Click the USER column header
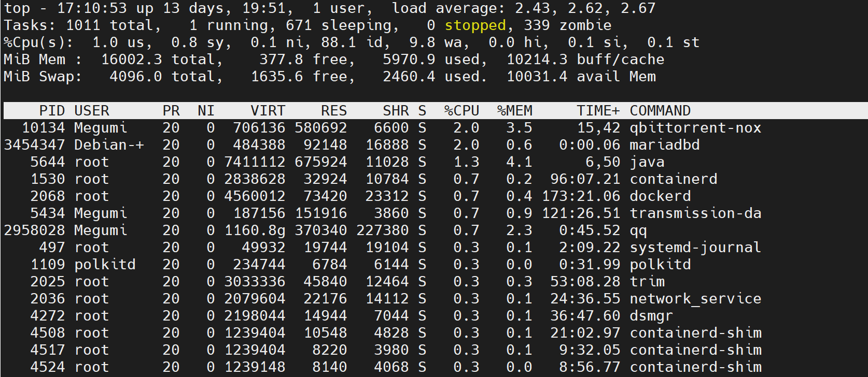868x377 pixels. (92, 111)
